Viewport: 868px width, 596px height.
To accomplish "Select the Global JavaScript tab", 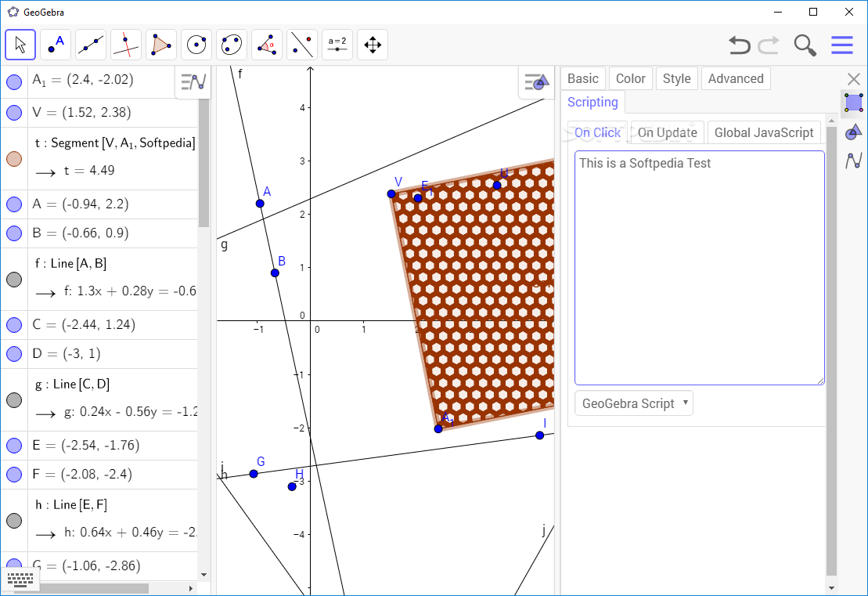I will 764,132.
